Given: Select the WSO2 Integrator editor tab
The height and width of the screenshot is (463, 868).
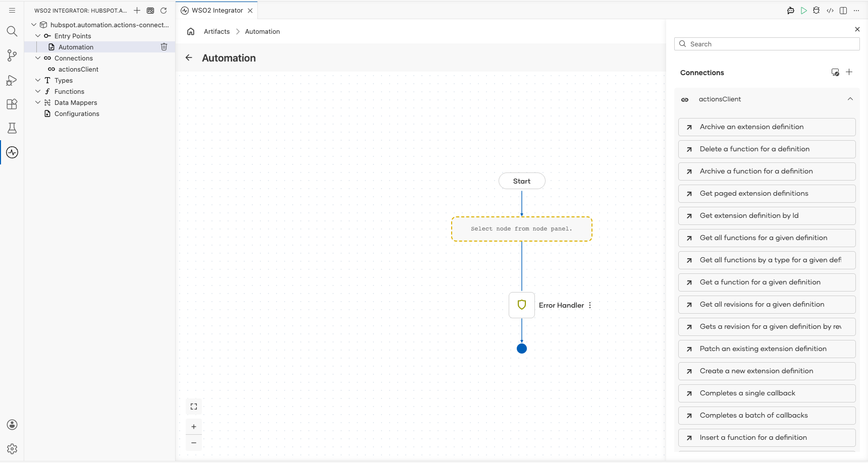Looking at the screenshot, I should (217, 10).
